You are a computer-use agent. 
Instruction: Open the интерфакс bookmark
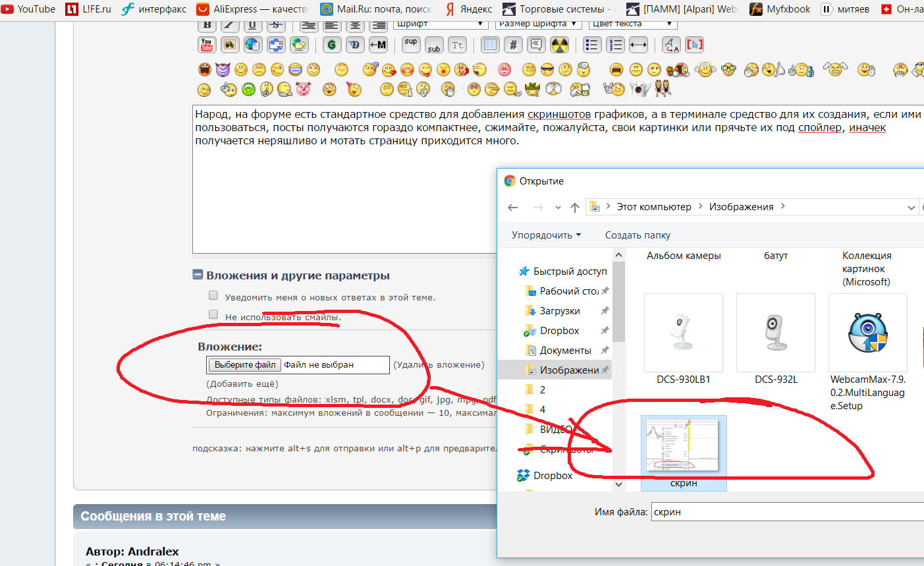click(x=154, y=9)
